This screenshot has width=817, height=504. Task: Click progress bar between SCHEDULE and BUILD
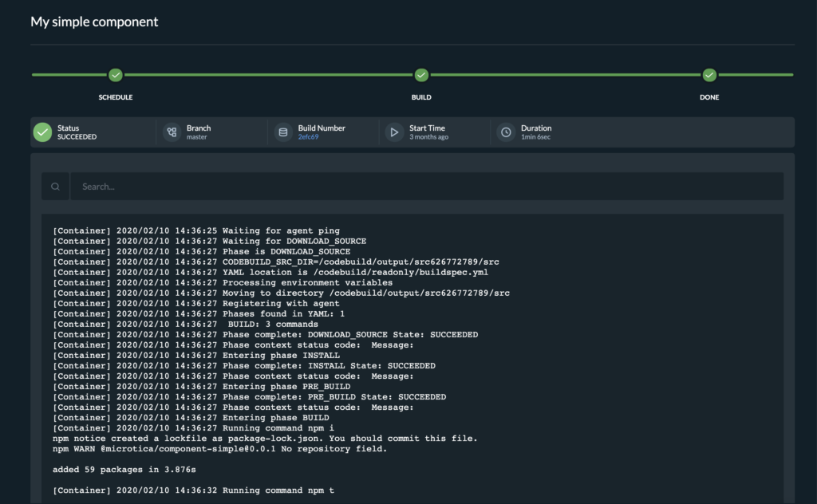(268, 75)
